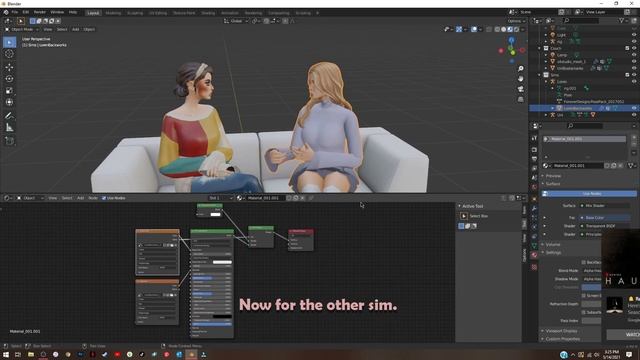
Task: Select the Measure tool
Action: click(x=9, y=128)
